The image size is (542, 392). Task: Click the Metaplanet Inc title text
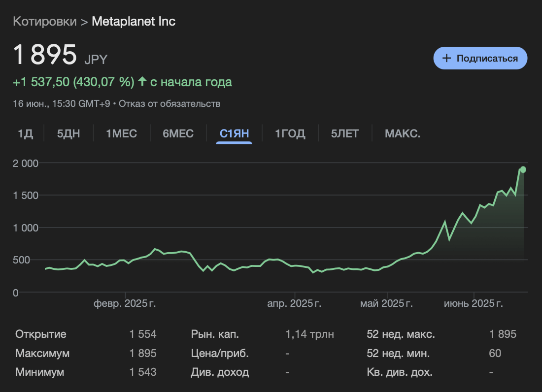(x=134, y=21)
